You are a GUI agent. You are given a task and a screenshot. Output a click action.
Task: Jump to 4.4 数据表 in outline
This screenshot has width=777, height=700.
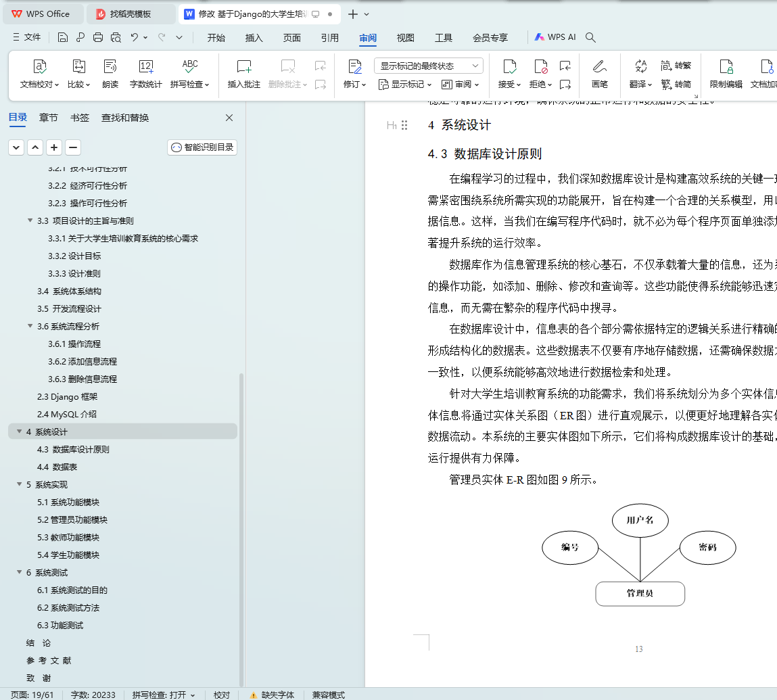[57, 467]
